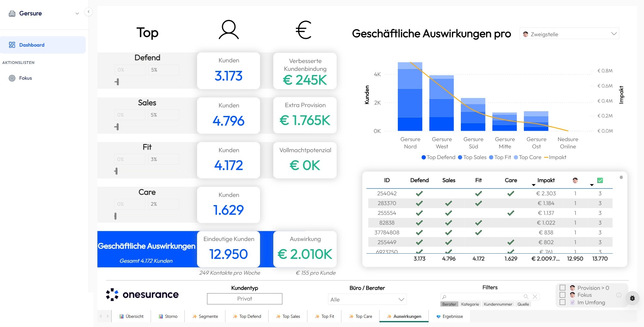Open the Zweigstelle dropdown

coord(569,34)
